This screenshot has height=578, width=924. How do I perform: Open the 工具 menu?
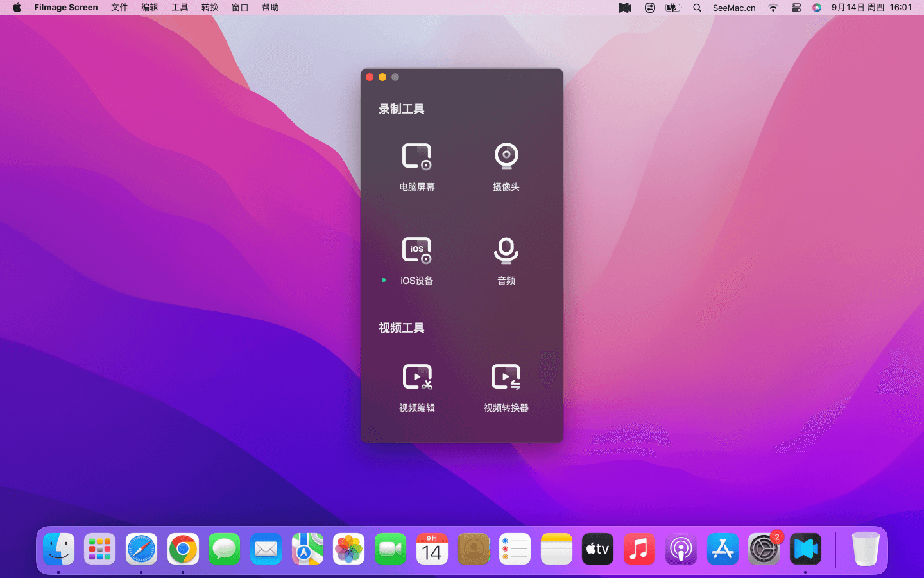tap(180, 8)
